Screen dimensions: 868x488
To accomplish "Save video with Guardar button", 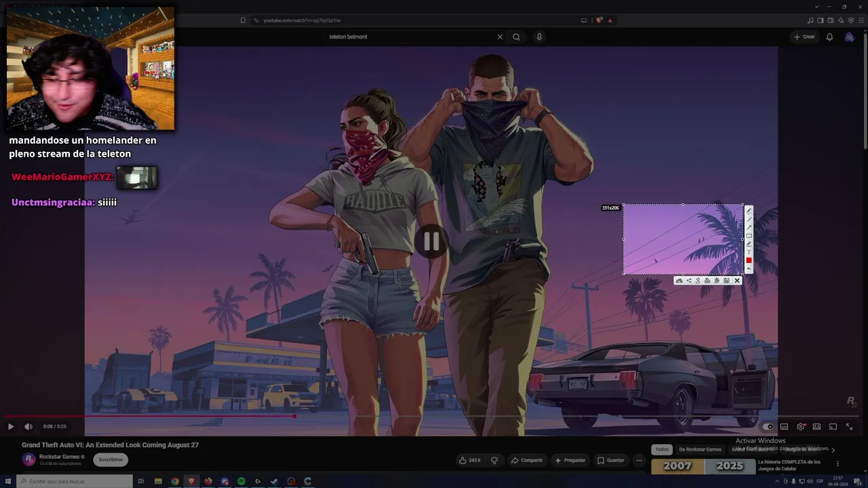I will 610,460.
